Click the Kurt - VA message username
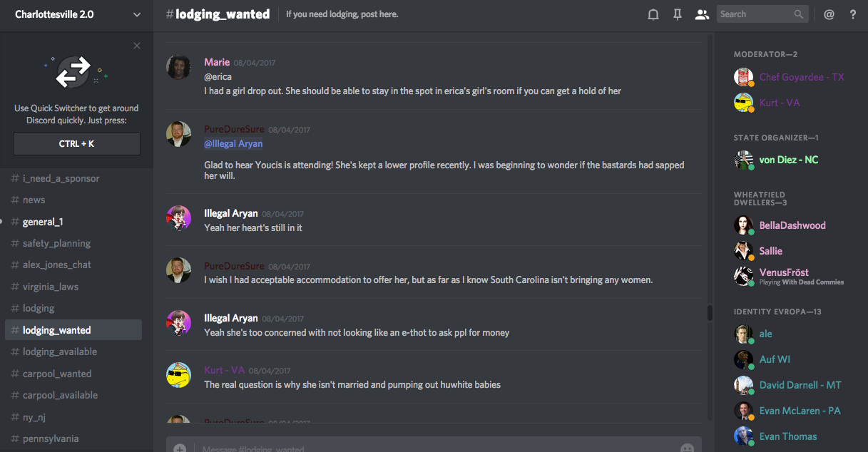 point(224,370)
